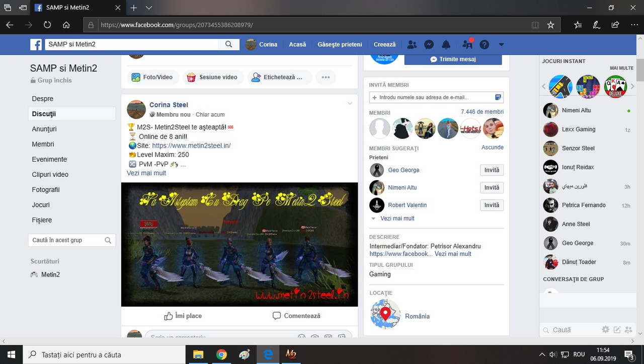Image resolution: width=644 pixels, height=364 pixels.
Task: Open Fișiere section
Action: pyautogui.click(x=42, y=220)
